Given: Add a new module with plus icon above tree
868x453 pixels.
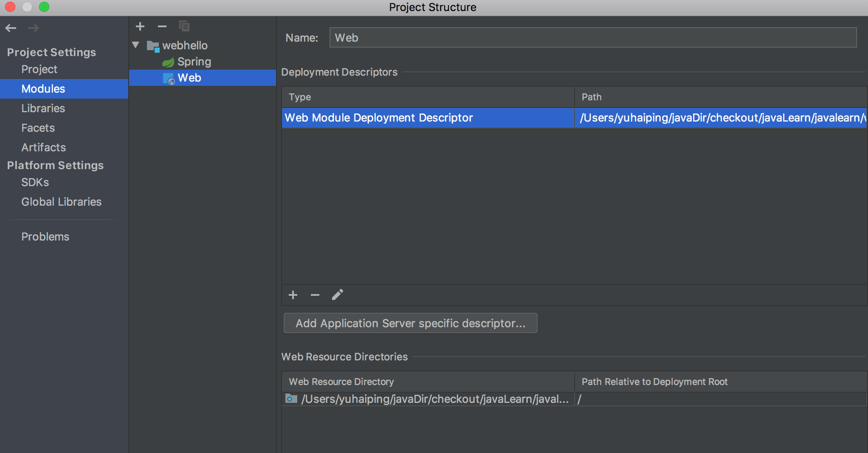Looking at the screenshot, I should [140, 26].
